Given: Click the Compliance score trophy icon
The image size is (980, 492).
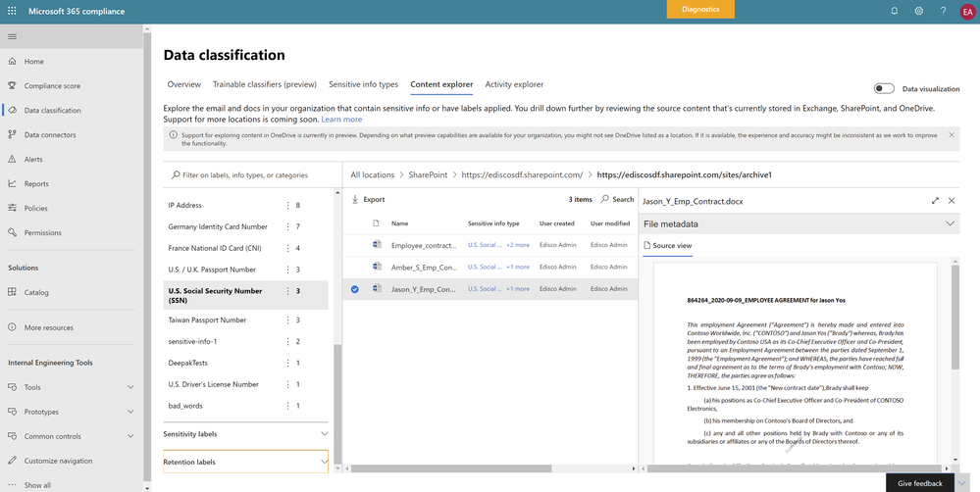Looking at the screenshot, I should [x=12, y=85].
